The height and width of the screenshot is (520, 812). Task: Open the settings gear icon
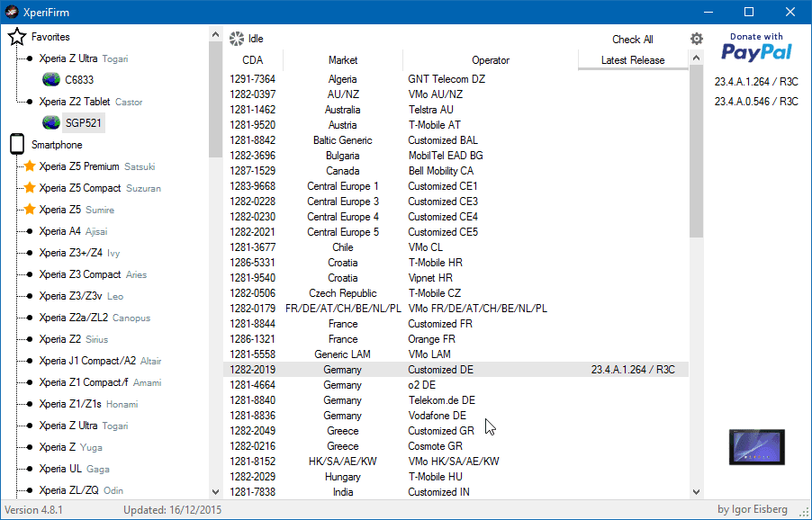pos(697,39)
